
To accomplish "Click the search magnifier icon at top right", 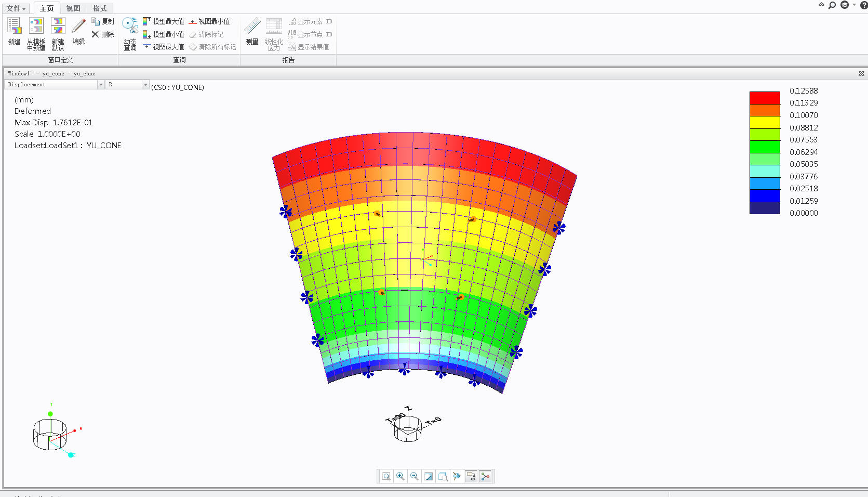I will point(832,5).
